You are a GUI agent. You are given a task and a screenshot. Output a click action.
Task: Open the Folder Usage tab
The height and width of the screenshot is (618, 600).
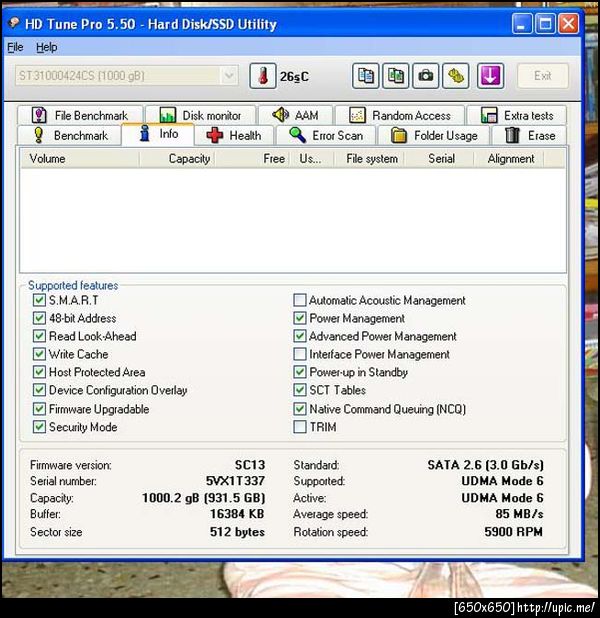point(434,136)
